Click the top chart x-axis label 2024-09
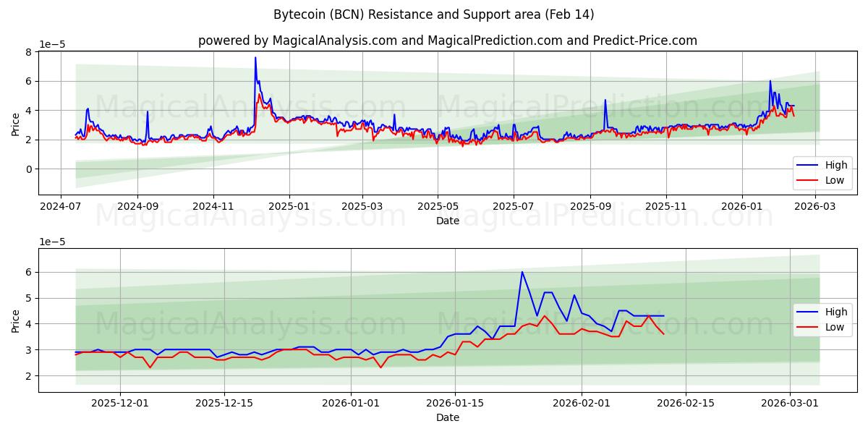 pos(137,207)
